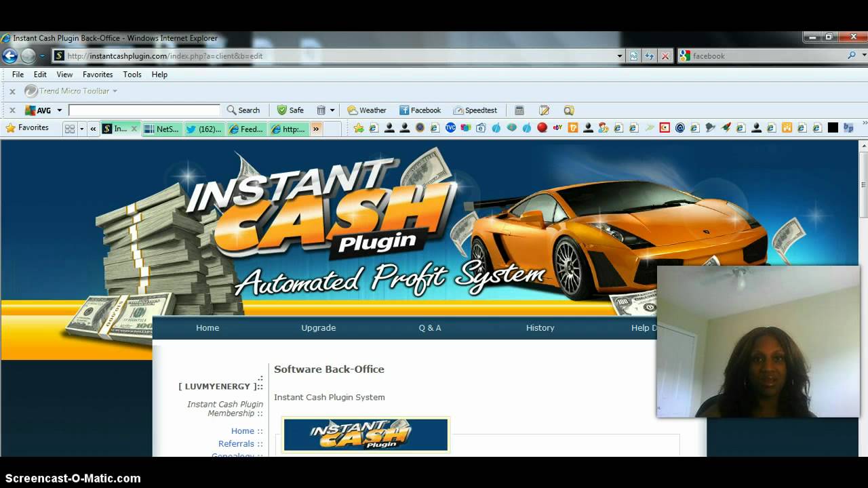Open the Tools menu
The image size is (868, 488).
point(132,75)
